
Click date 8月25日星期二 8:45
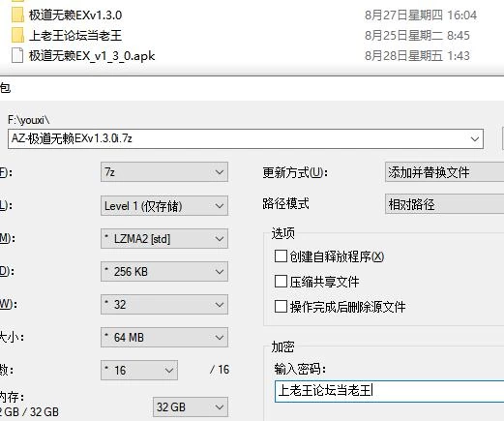click(417, 36)
